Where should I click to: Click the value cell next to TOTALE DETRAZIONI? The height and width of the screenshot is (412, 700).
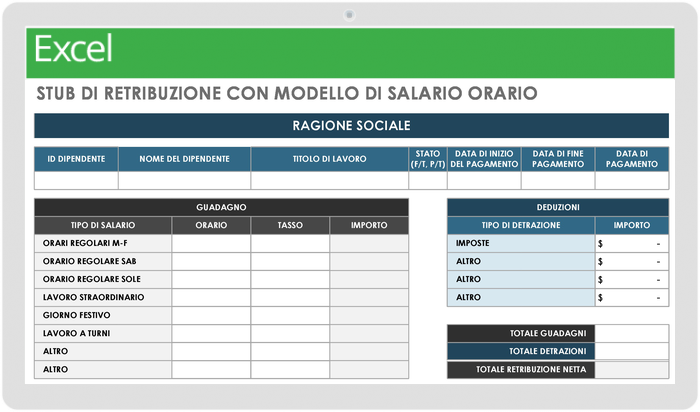tap(632, 351)
